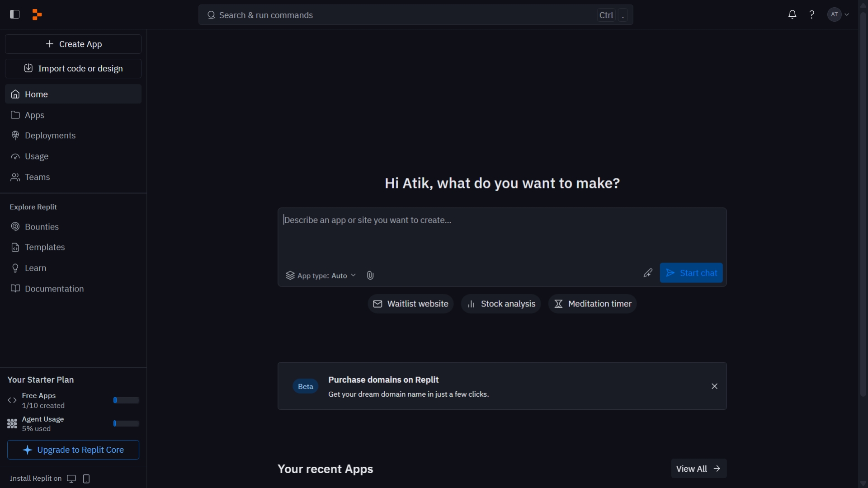
Task: Click the install on mobile phone icon
Action: [86, 479]
